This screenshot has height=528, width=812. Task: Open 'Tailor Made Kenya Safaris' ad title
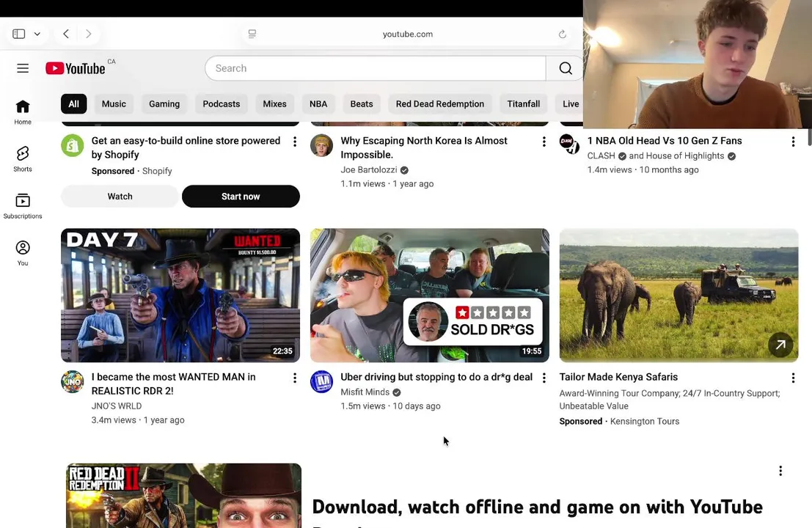[618, 378]
